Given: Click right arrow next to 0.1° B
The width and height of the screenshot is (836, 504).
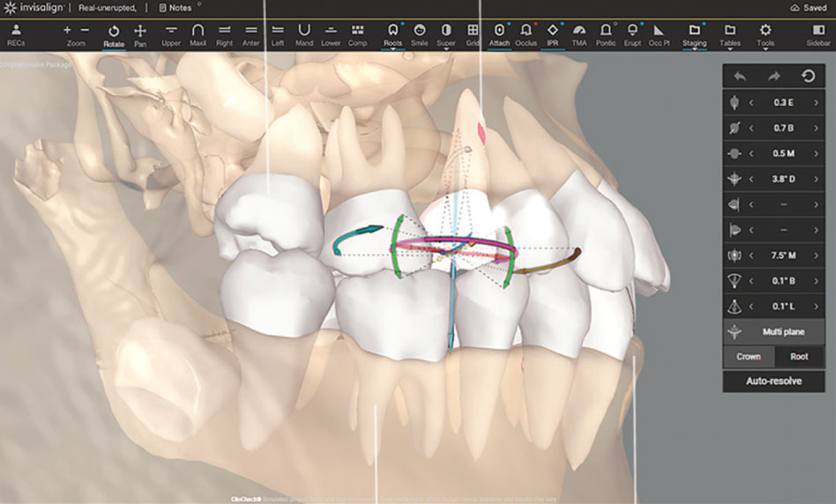Looking at the screenshot, I should click(816, 281).
